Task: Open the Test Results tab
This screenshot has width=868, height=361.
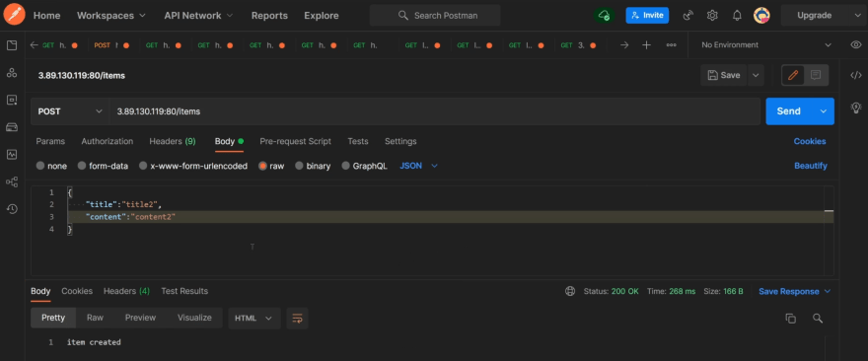Action: pos(184,291)
